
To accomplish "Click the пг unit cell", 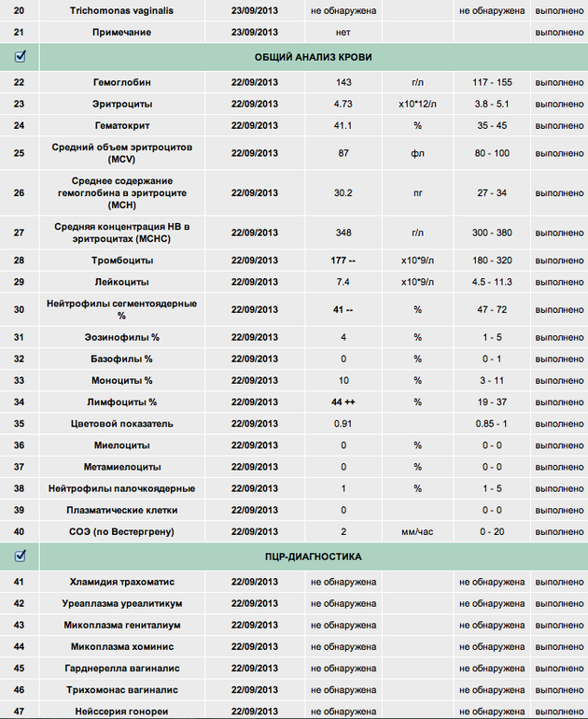I will coord(417,193).
